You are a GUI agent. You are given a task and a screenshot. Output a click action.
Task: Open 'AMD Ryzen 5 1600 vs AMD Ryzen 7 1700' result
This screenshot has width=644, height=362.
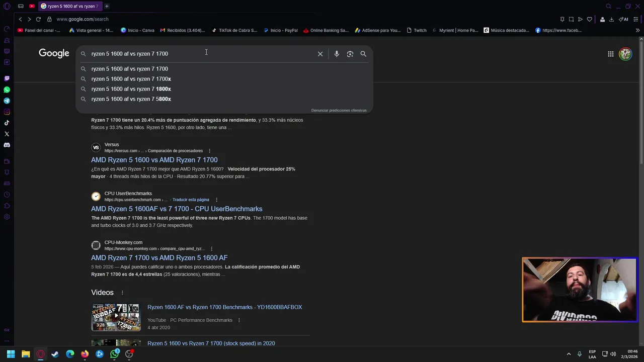point(154,160)
